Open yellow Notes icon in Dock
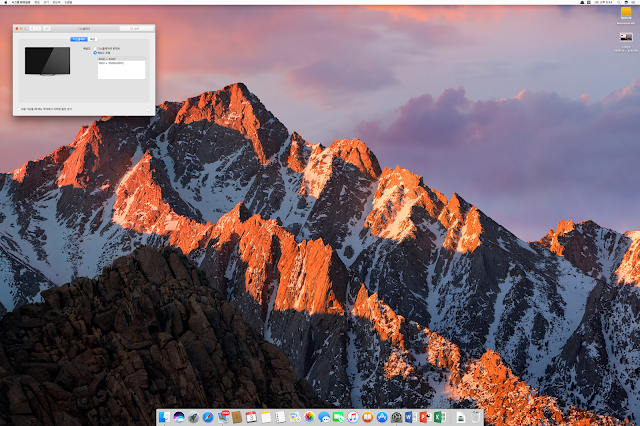Viewport: 640px width, 426px height. coord(266,417)
